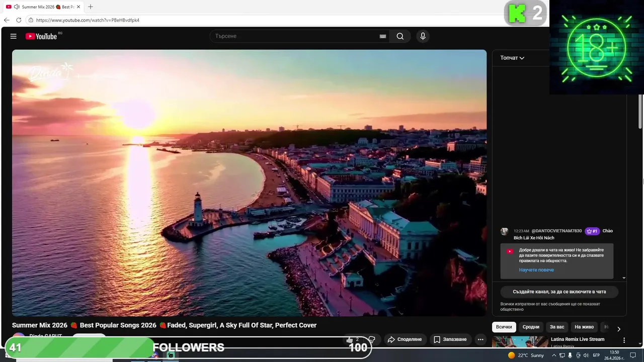Open a new browser tab
Viewport: 644px width, 362px height.
coord(91,7)
